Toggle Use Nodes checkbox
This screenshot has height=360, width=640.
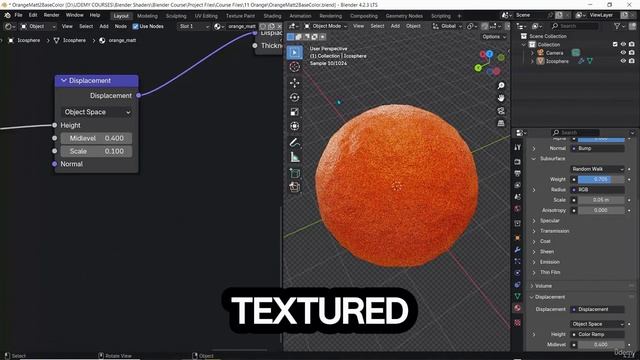tap(136, 26)
